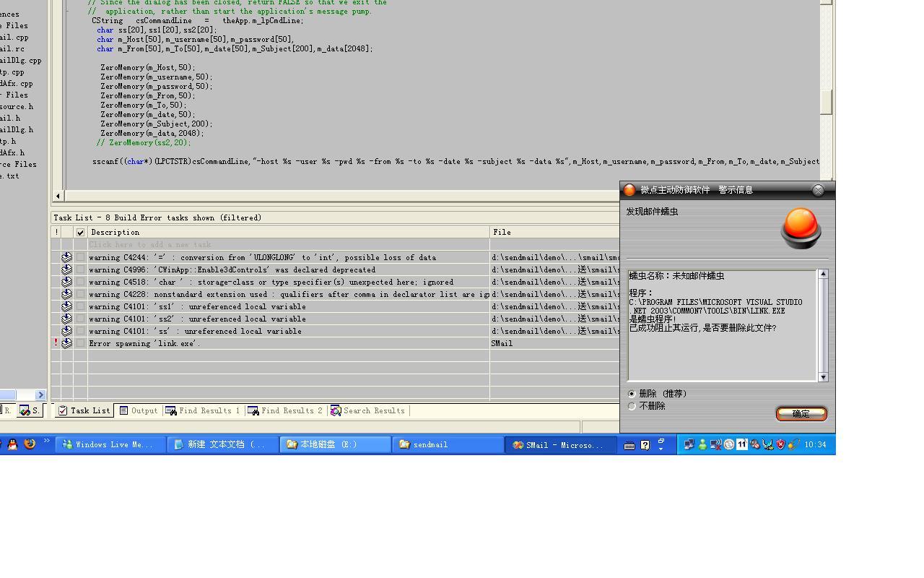The height and width of the screenshot is (578, 924).
Task: Toggle the completed-checkbox in the task list header
Action: (80, 232)
